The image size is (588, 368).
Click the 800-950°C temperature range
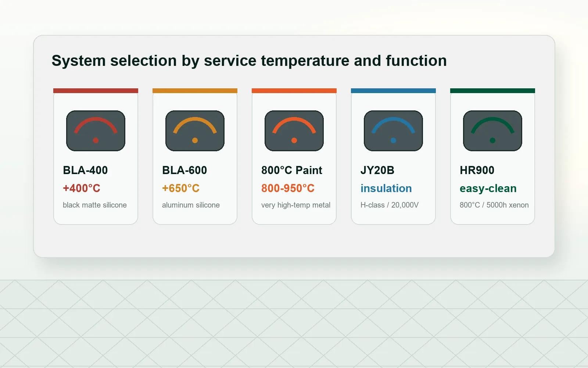pos(288,188)
